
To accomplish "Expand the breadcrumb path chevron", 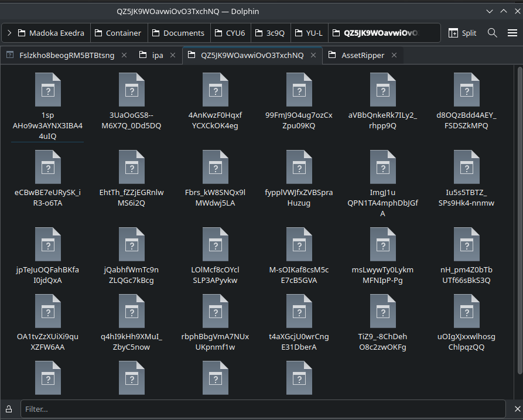I will tap(9, 33).
